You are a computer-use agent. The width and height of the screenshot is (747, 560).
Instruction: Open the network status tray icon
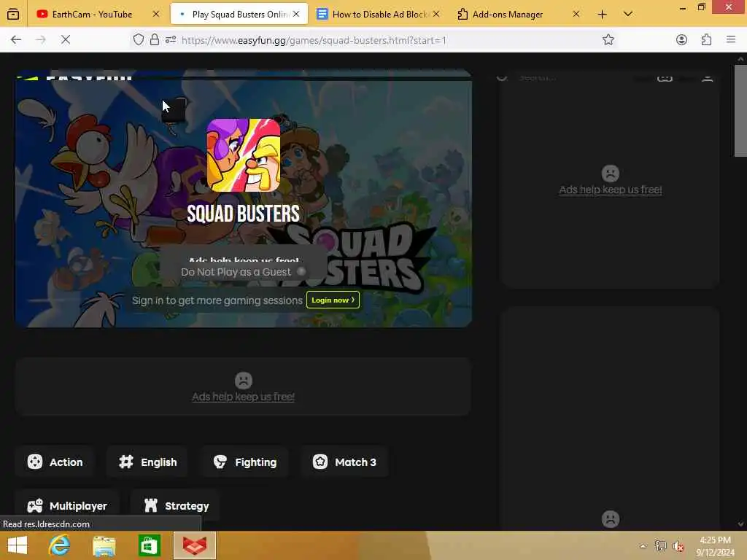(x=660, y=546)
